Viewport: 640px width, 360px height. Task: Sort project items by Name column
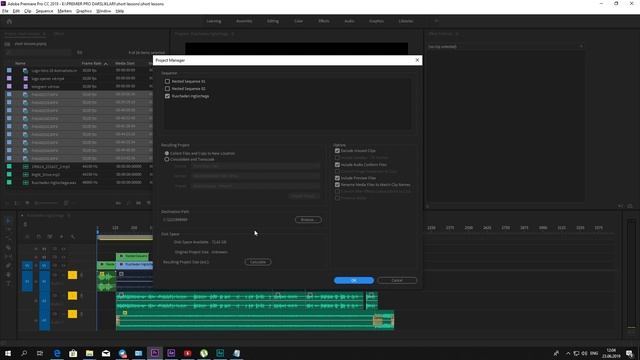20,63
